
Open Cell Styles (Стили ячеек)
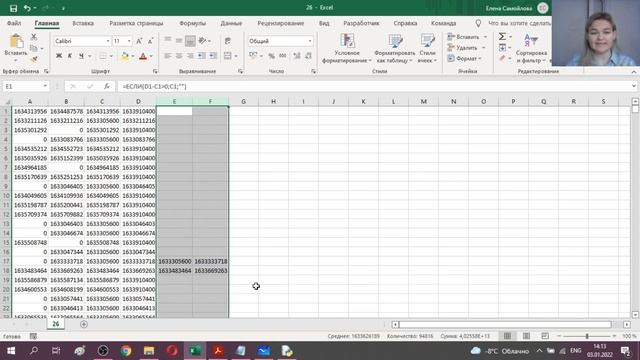click(427, 49)
